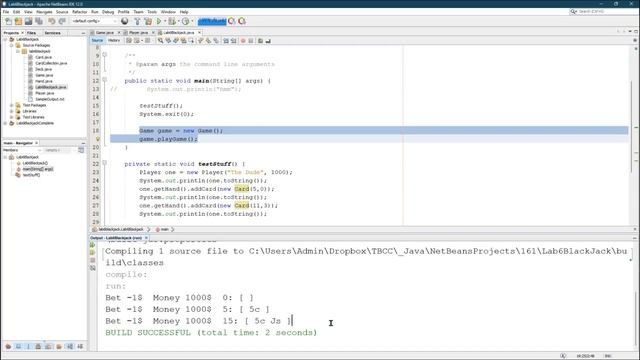The width and height of the screenshot is (640, 360).
Task: Click the Build Project hammer icon
Action: 137,21
